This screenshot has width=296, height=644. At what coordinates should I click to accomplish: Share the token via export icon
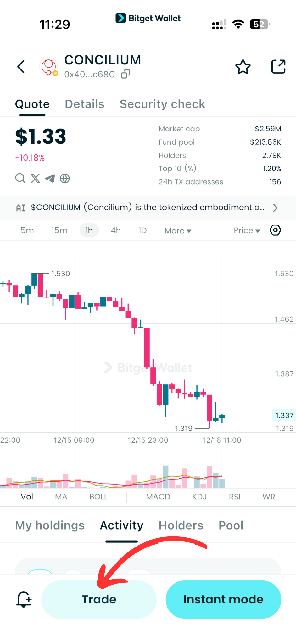pos(278,66)
